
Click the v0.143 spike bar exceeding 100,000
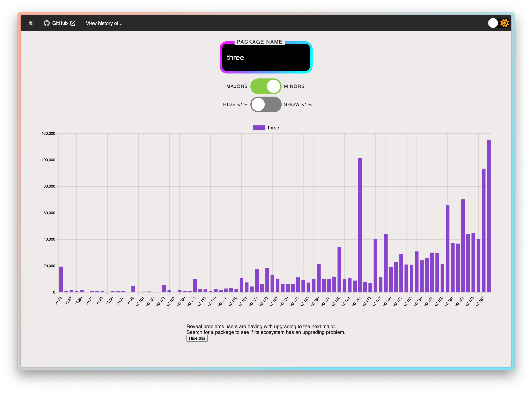coord(360,225)
